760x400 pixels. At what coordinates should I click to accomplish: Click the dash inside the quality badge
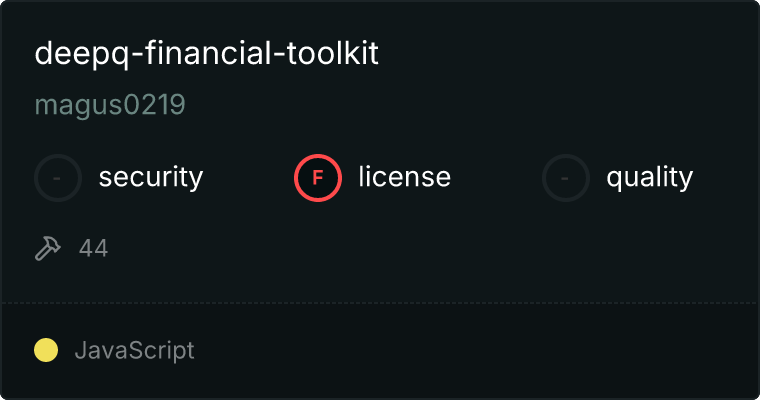[x=566, y=178]
